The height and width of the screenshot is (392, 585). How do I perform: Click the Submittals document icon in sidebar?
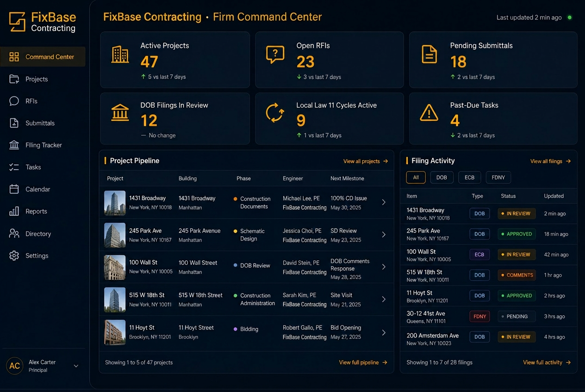pyautogui.click(x=14, y=123)
